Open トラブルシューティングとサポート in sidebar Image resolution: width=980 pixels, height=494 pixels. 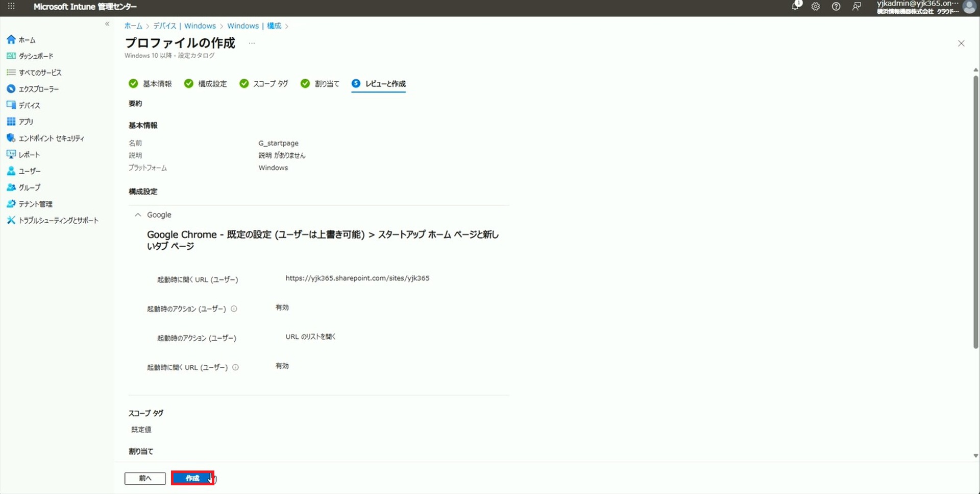(58, 220)
